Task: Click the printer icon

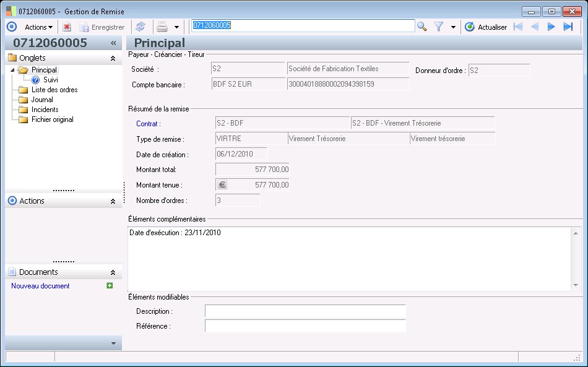Action: pos(162,27)
